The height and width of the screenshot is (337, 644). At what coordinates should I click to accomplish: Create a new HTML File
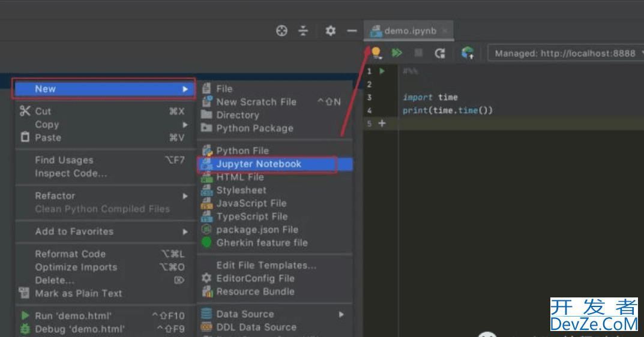275,177
